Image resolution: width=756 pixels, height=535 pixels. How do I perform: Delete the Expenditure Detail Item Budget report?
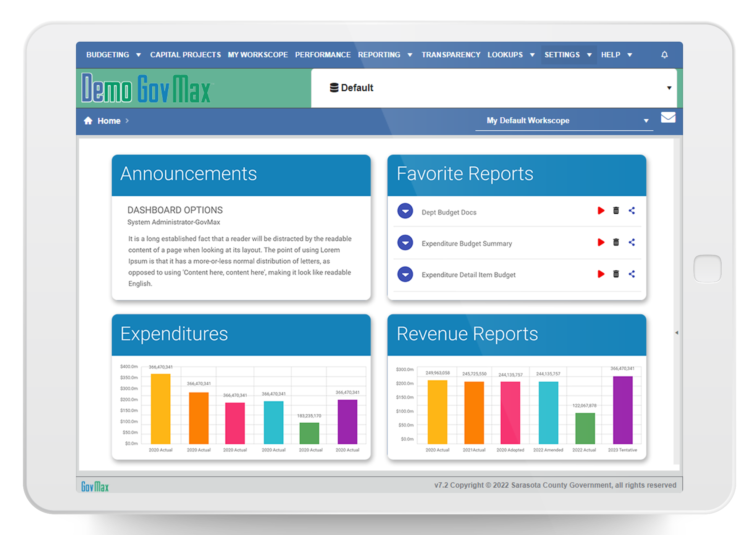tap(616, 274)
